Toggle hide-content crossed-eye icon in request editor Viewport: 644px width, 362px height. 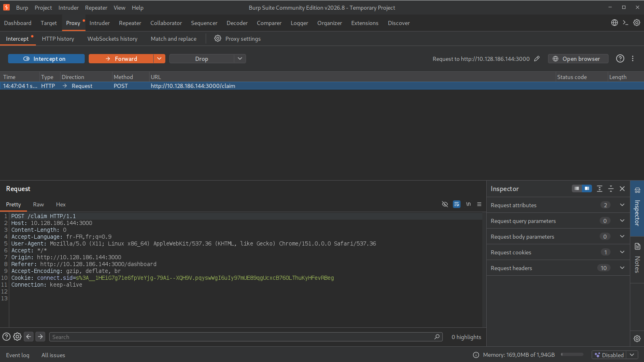tap(445, 204)
